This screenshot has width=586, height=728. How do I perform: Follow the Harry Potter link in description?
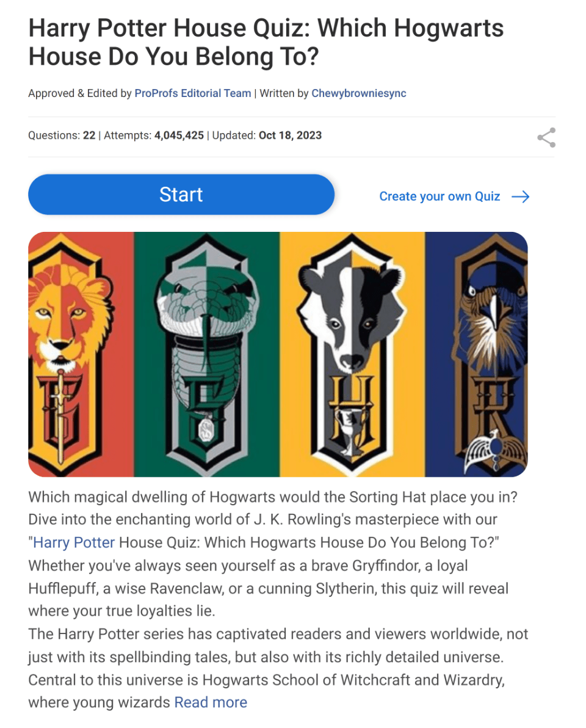tap(74, 542)
